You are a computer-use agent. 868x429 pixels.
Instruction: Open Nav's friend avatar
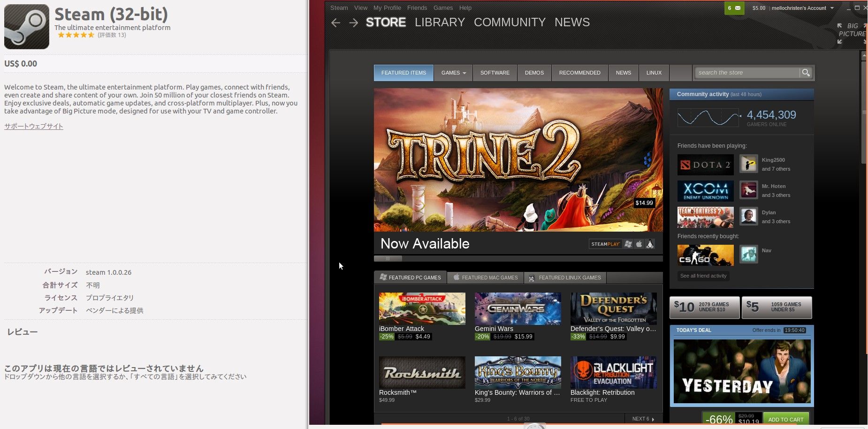tap(749, 255)
